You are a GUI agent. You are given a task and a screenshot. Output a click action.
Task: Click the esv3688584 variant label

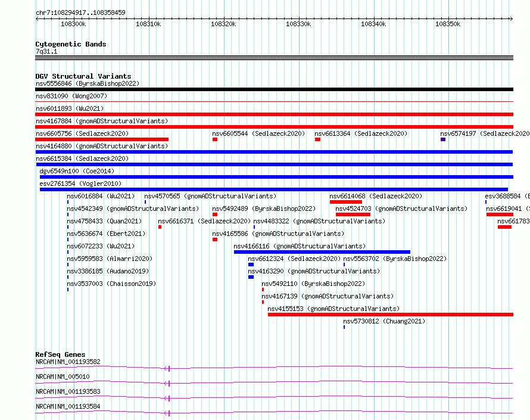tap(507, 196)
